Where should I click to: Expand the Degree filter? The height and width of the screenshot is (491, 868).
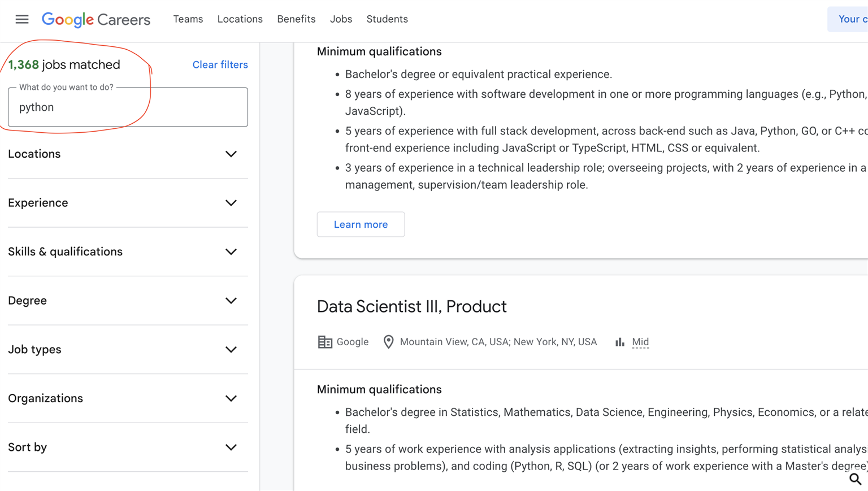128,301
